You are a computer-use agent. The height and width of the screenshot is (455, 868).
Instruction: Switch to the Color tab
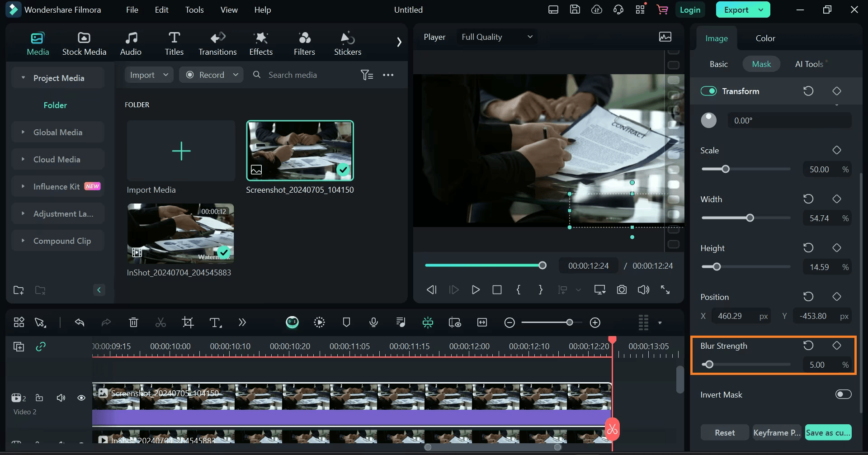[765, 38]
